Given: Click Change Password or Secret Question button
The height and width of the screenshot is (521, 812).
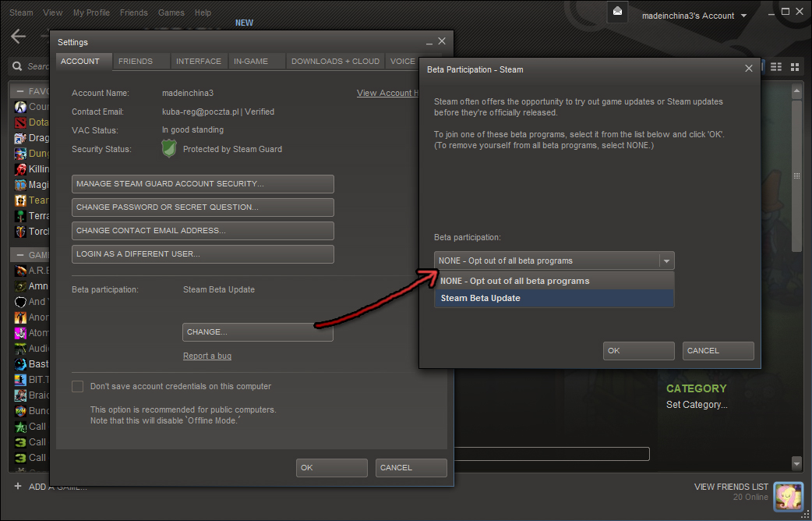Looking at the screenshot, I should point(203,207).
